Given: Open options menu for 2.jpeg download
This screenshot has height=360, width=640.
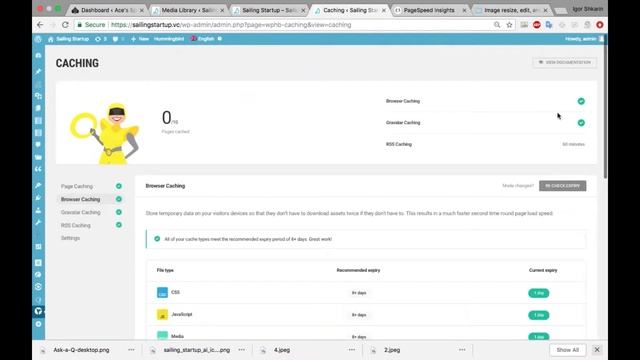Looking at the screenshot, I should pos(462,350).
